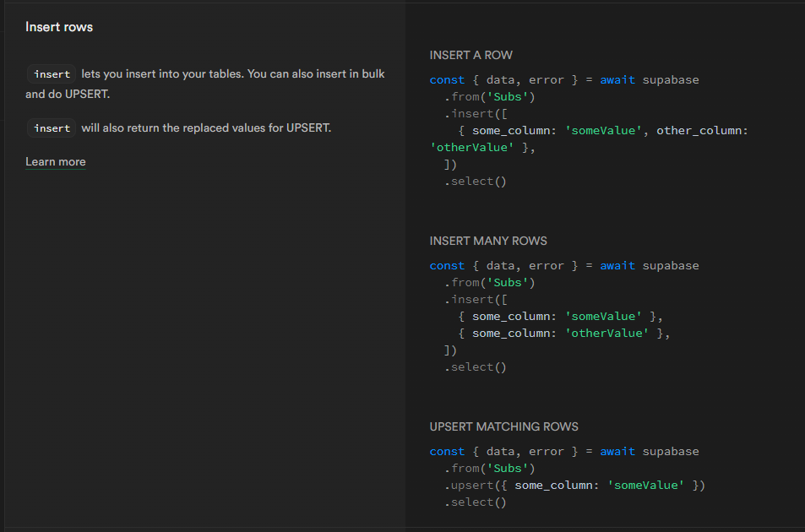805x532 pixels.
Task: Click .select() under INSERT MANY ROWS
Action: (475, 366)
